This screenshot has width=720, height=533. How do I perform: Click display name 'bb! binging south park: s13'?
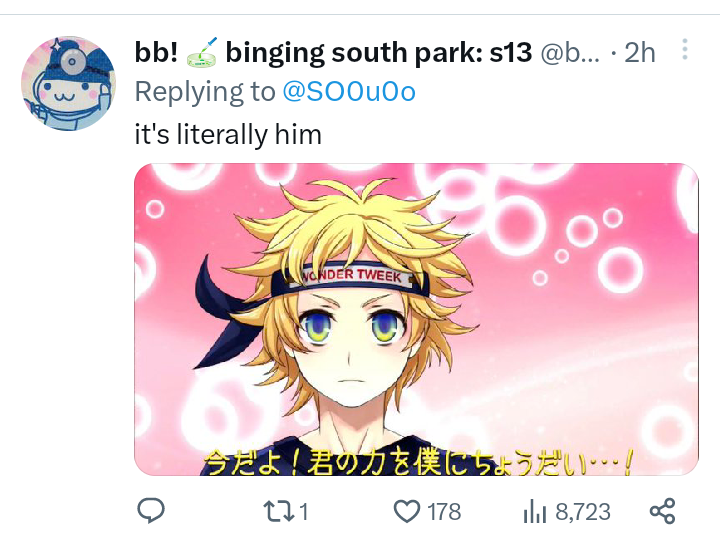333,52
